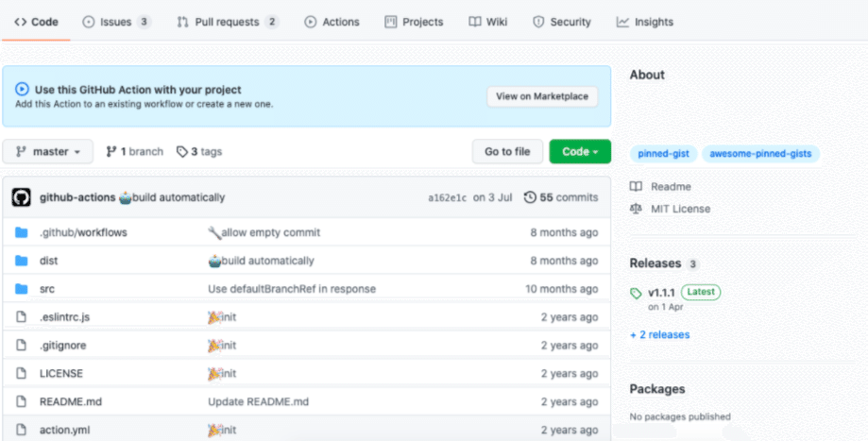Expand the green Code dropdown button
The width and height of the screenshot is (868, 441).
580,152
